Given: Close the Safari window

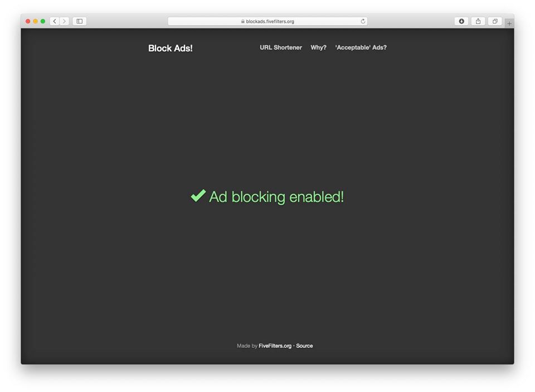Looking at the screenshot, I should tap(28, 21).
